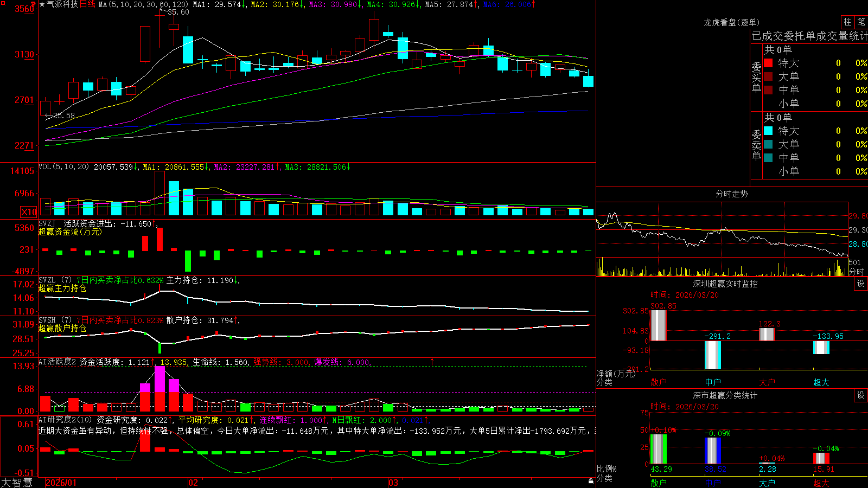Click the red question mark help icon

[34, 4]
